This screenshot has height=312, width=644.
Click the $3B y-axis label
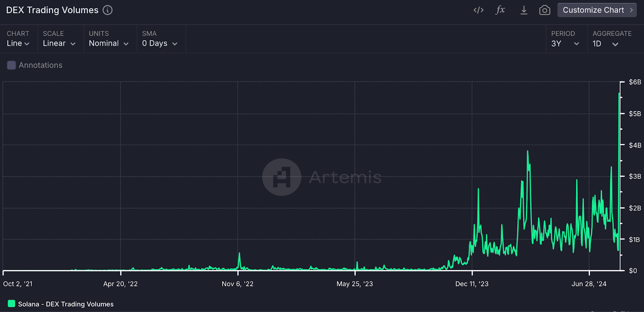(635, 177)
